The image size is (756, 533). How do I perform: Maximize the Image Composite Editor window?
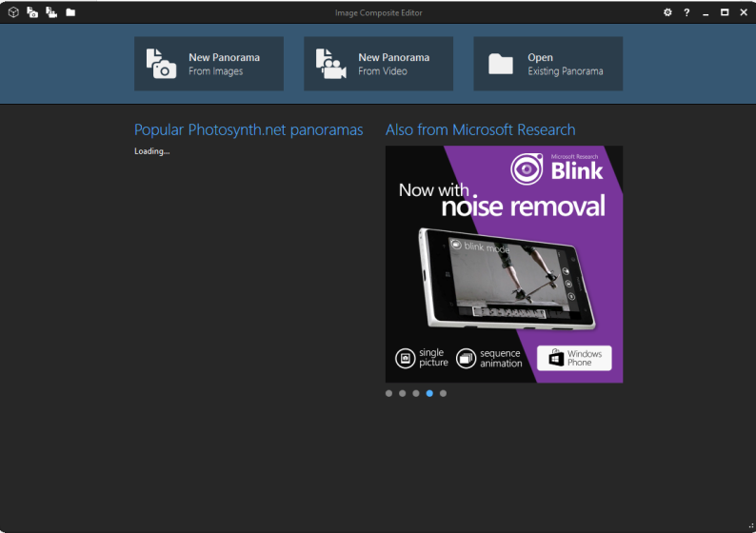(725, 12)
